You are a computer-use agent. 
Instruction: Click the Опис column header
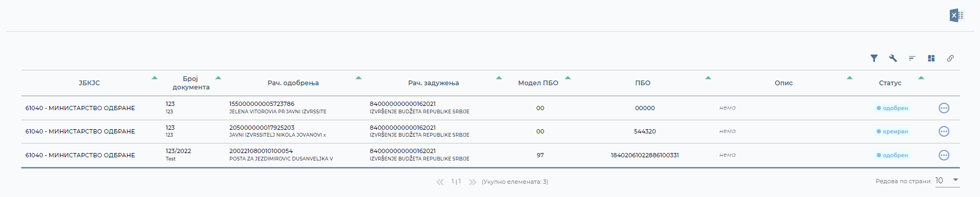(783, 83)
